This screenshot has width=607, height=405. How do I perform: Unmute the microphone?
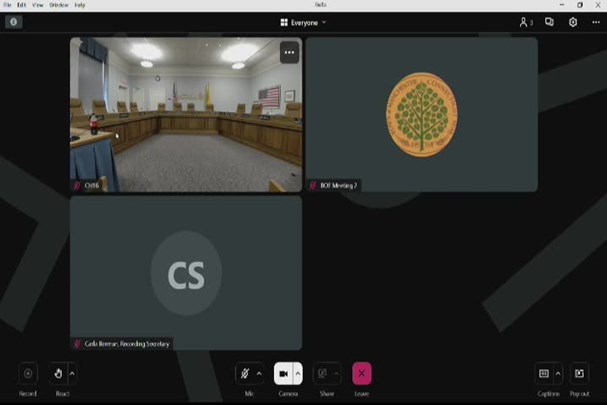(245, 374)
